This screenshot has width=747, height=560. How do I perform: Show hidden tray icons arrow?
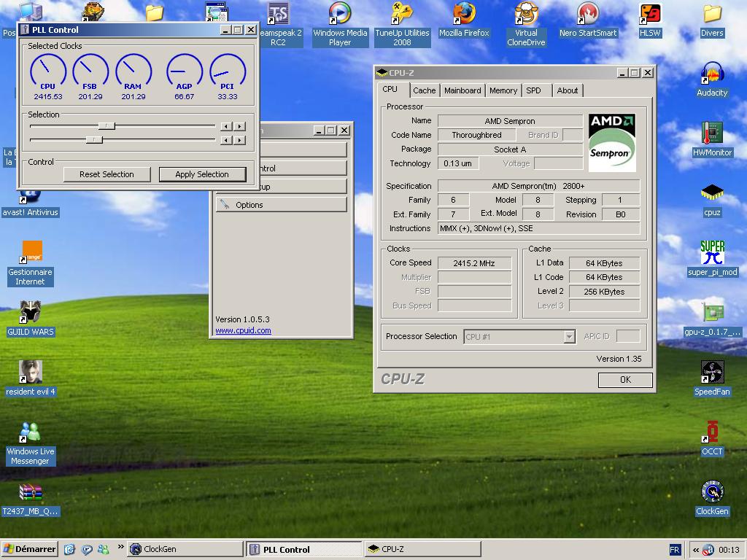coord(695,550)
